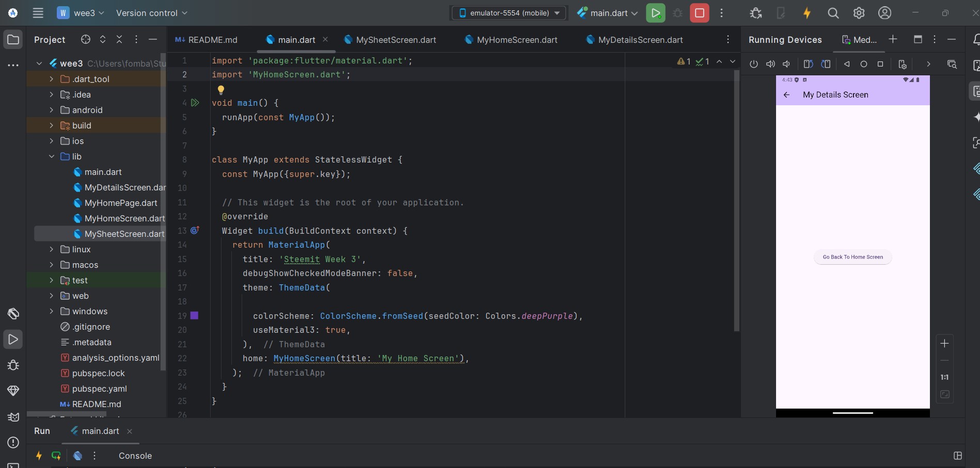Click the red Stop button in toolbar

[x=700, y=13]
